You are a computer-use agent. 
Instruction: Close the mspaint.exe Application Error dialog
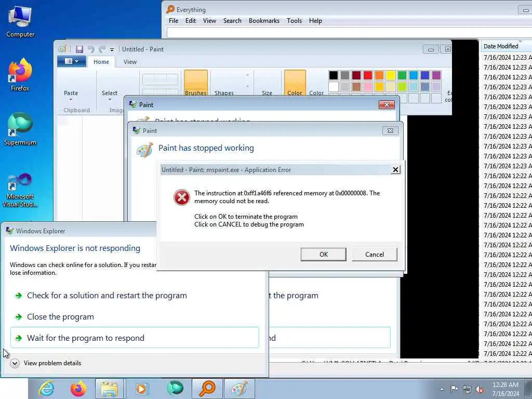[x=395, y=170]
